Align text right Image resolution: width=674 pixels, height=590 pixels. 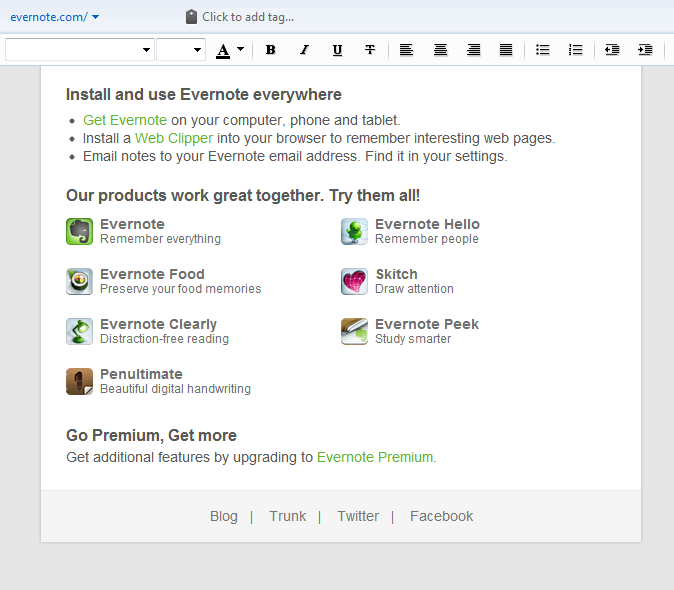pos(473,50)
